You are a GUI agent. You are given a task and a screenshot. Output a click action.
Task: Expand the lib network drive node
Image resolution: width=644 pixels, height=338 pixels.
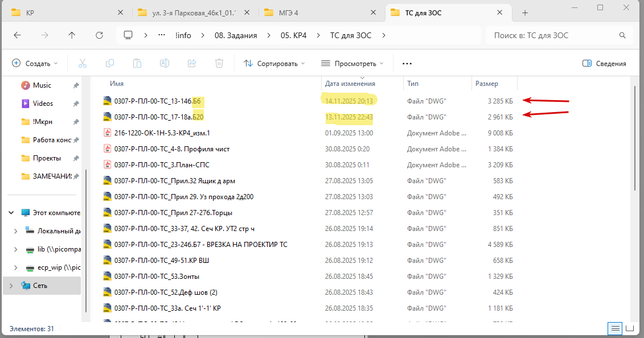15,249
